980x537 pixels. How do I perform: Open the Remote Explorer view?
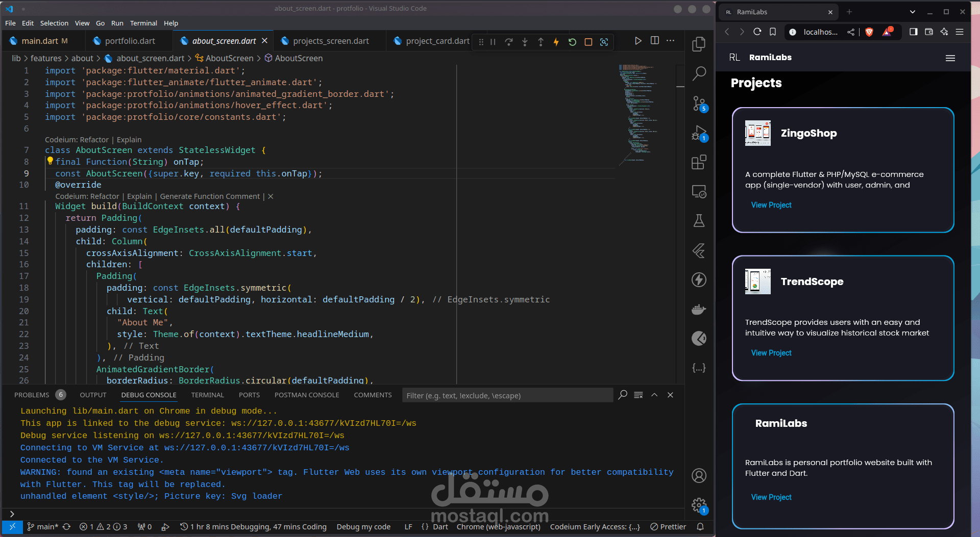coord(699,192)
